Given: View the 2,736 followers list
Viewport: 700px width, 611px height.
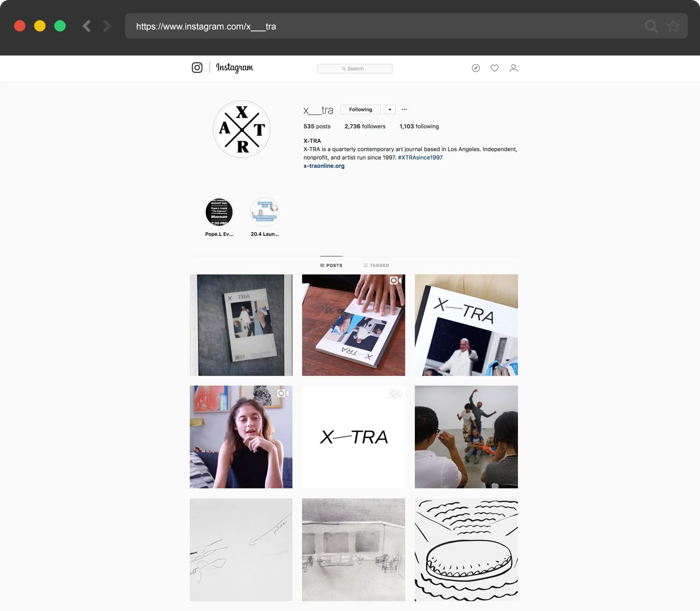Looking at the screenshot, I should pos(365,126).
